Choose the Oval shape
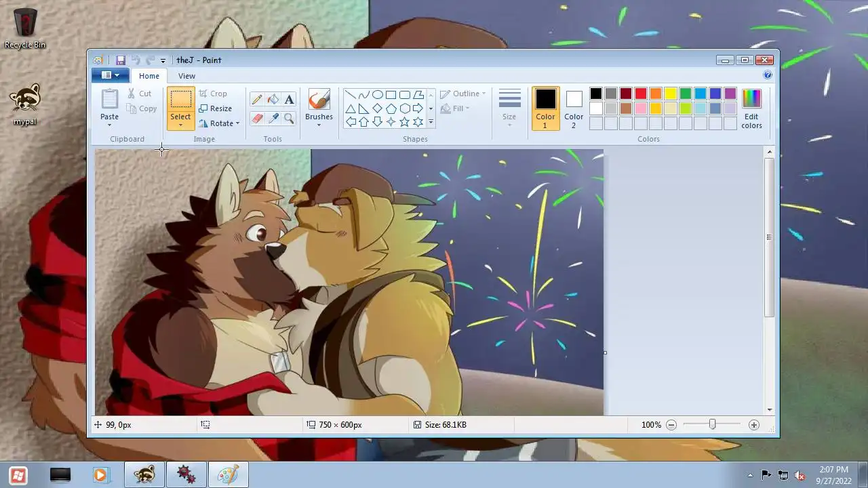The height and width of the screenshot is (488, 868). coord(378,95)
